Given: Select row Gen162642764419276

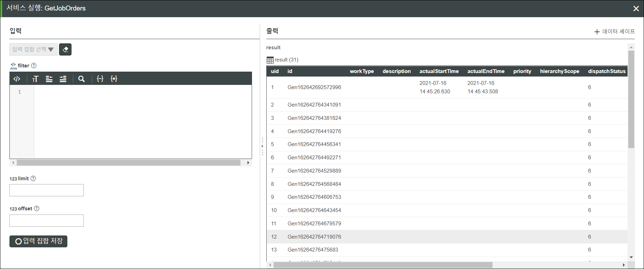Looking at the screenshot, I should [x=447, y=131].
